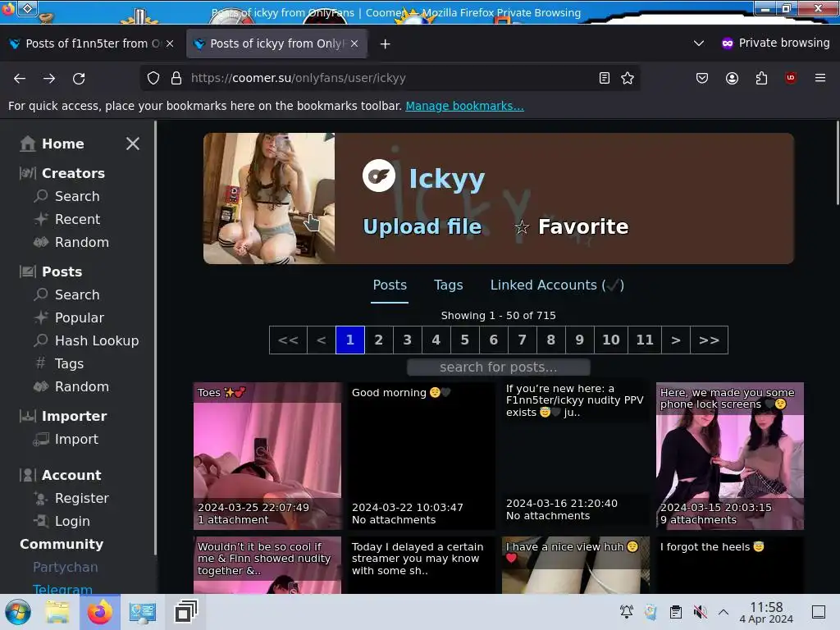Open Search under Creators
The width and height of the screenshot is (840, 630).
point(67,196)
